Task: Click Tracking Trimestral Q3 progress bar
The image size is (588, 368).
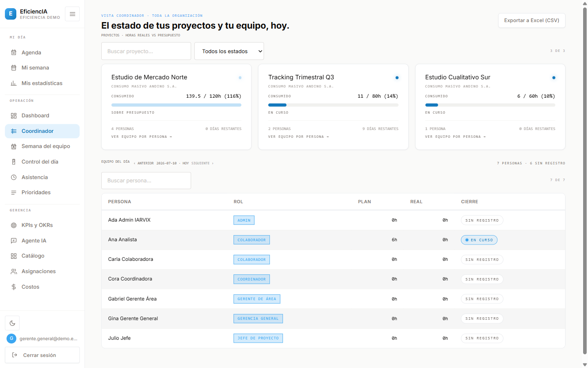Action: click(333, 105)
